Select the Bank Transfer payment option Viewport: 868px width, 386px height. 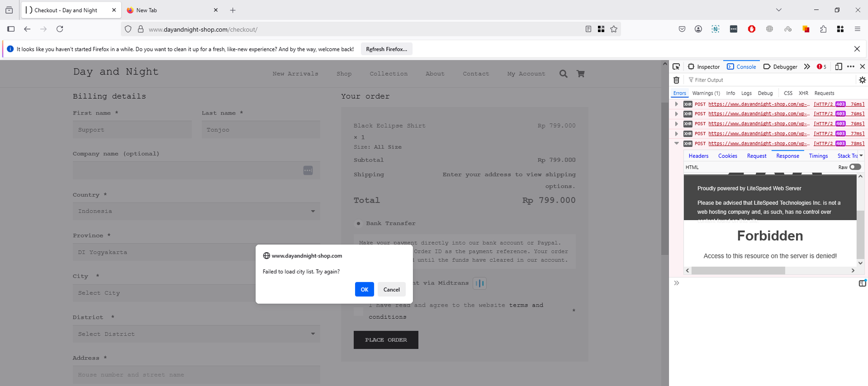click(x=359, y=223)
